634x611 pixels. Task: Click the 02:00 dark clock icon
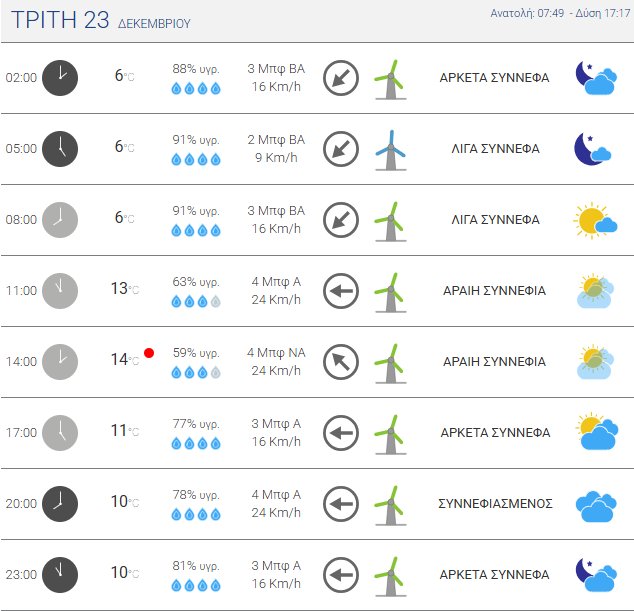click(x=60, y=77)
